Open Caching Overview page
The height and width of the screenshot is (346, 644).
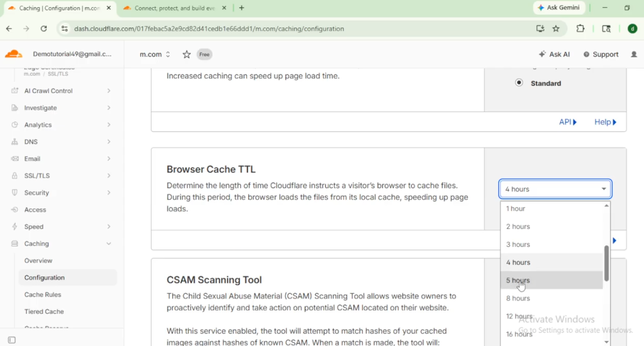coord(38,261)
